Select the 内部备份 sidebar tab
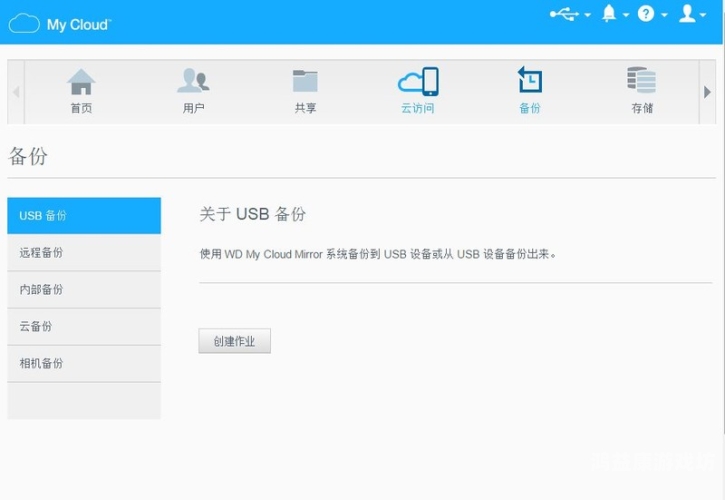 pos(84,290)
